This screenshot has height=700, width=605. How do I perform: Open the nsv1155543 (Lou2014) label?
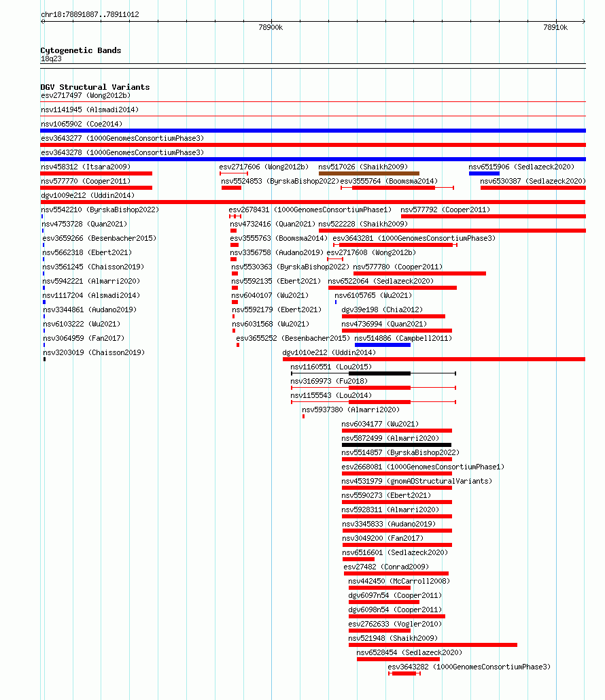point(331,395)
